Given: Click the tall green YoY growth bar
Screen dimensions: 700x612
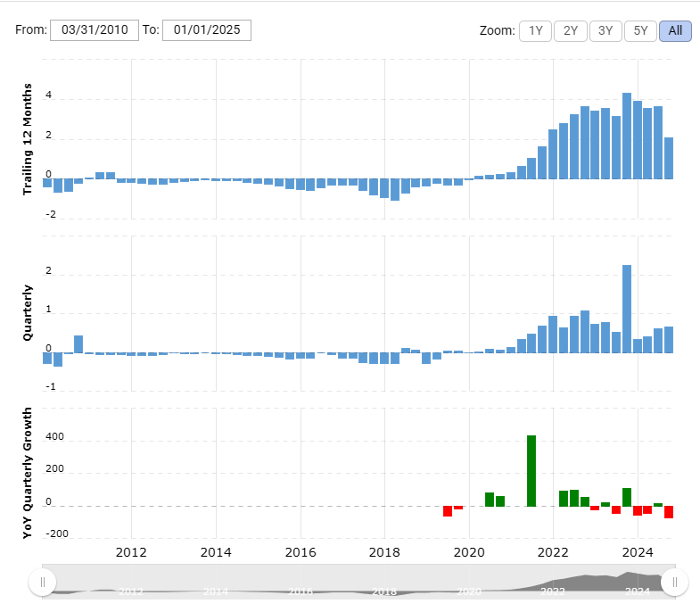Looking at the screenshot, I should (x=531, y=471).
